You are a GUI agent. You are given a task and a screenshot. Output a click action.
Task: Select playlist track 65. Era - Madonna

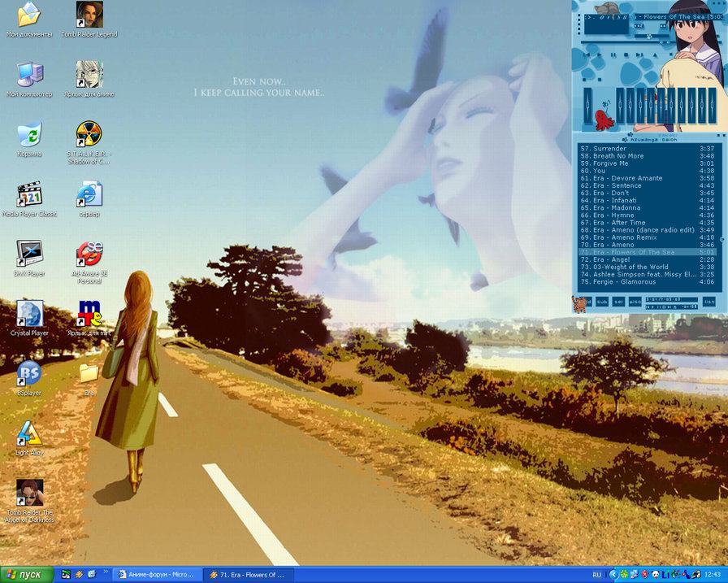(648, 208)
